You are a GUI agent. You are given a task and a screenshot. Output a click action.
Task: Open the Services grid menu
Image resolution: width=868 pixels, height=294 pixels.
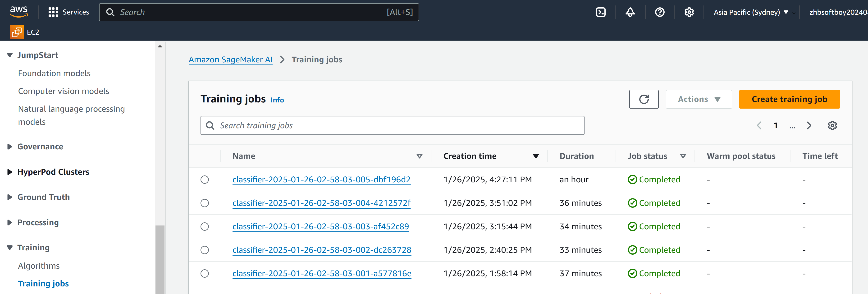click(69, 12)
